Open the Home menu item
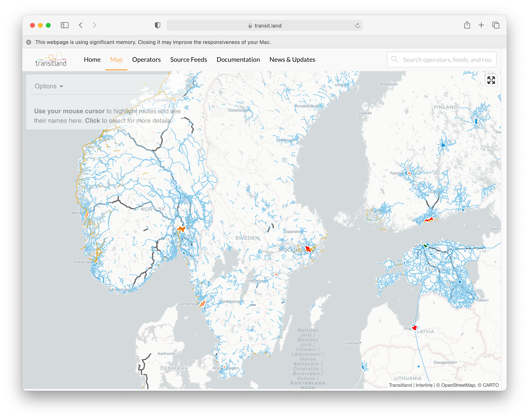Viewport: 529px width, 420px height. pos(92,60)
